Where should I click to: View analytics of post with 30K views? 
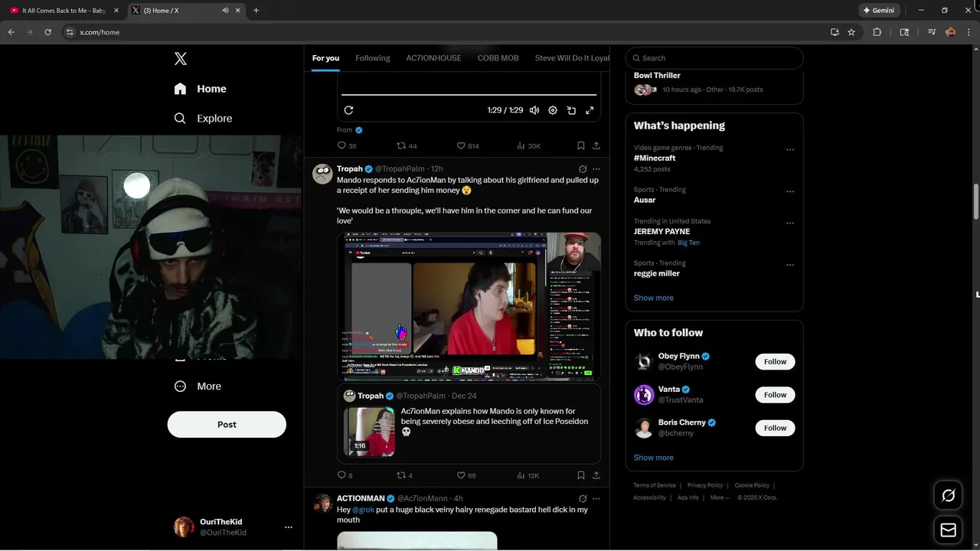pyautogui.click(x=529, y=145)
